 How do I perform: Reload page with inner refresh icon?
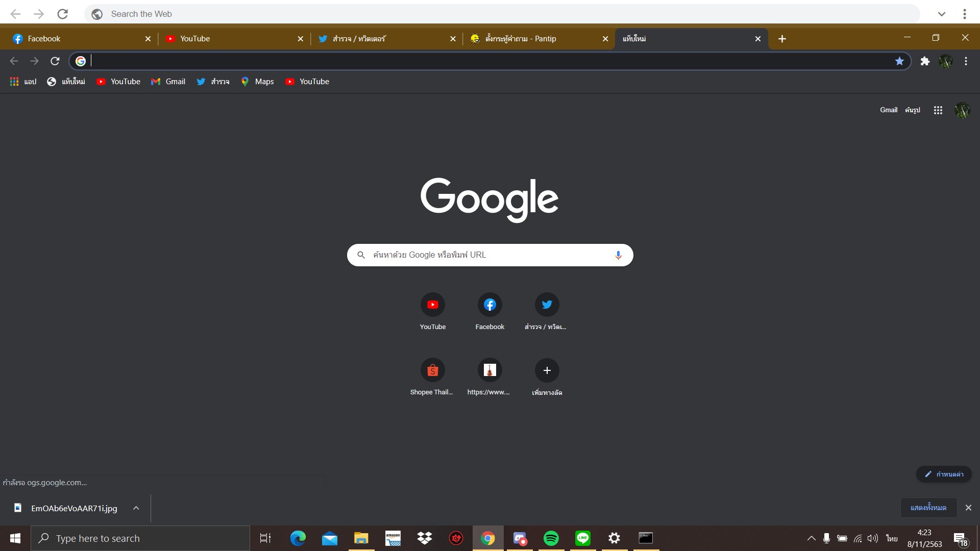pos(55,61)
